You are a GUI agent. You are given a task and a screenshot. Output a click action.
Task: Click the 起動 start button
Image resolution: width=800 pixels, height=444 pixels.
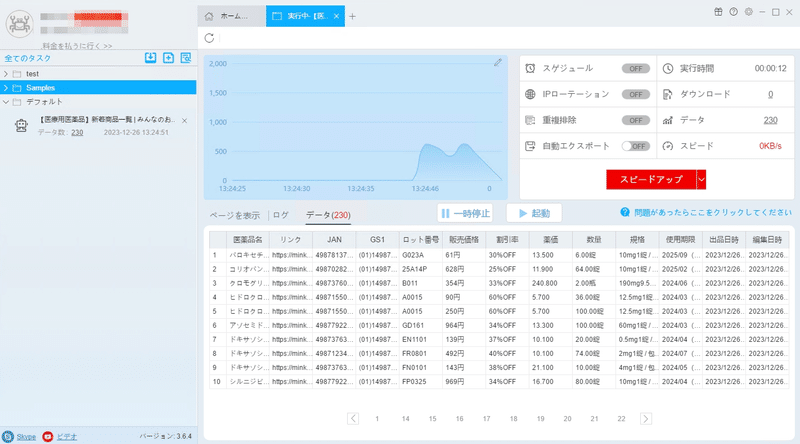(x=534, y=213)
